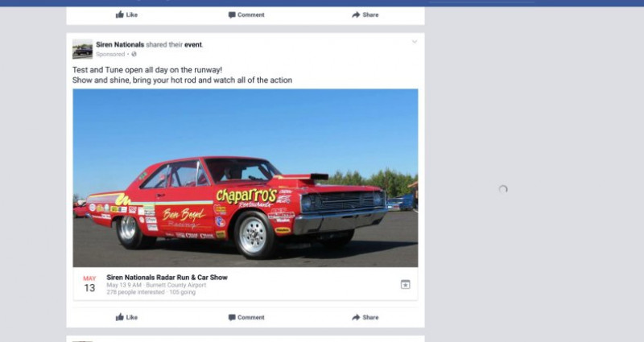Click the blue Facebook top navigation bar
The width and height of the screenshot is (644, 342).
pyautogui.click(x=322, y=3)
